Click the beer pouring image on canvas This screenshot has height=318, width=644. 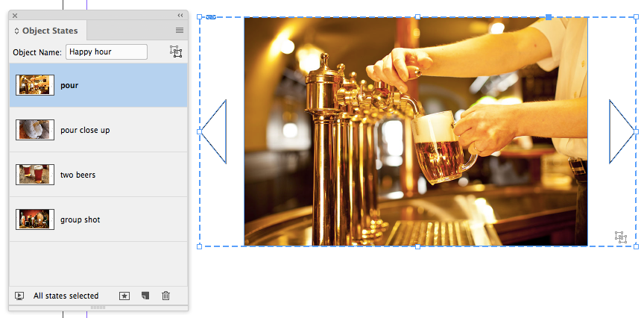[x=416, y=131]
